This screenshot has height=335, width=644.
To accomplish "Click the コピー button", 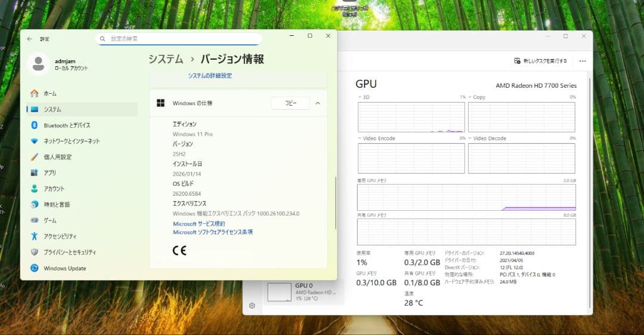I will [290, 103].
